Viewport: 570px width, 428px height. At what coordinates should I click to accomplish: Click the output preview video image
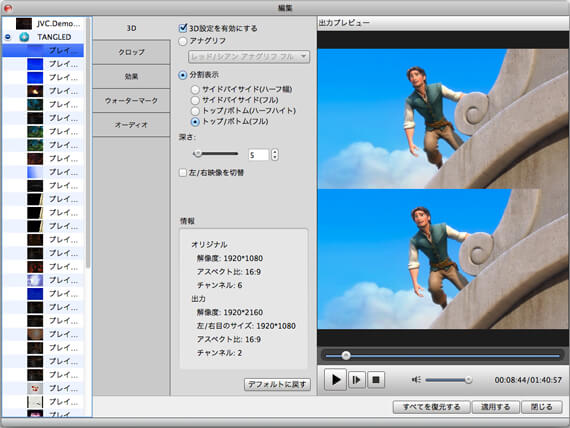tap(443, 189)
